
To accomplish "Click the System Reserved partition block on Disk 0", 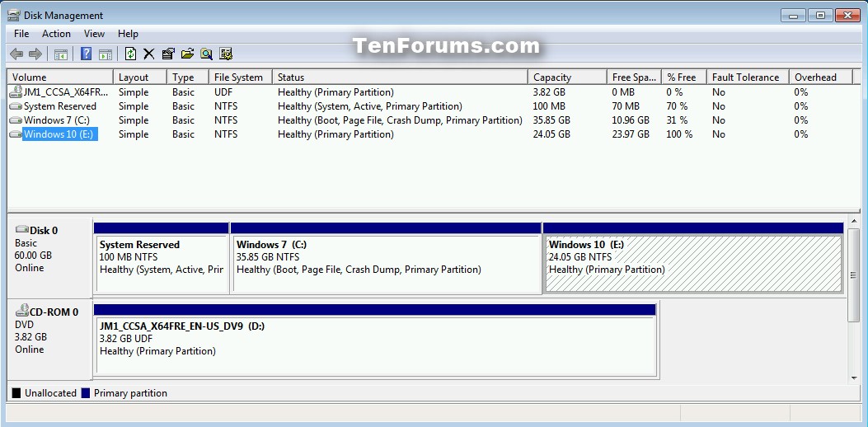I will click(x=161, y=257).
